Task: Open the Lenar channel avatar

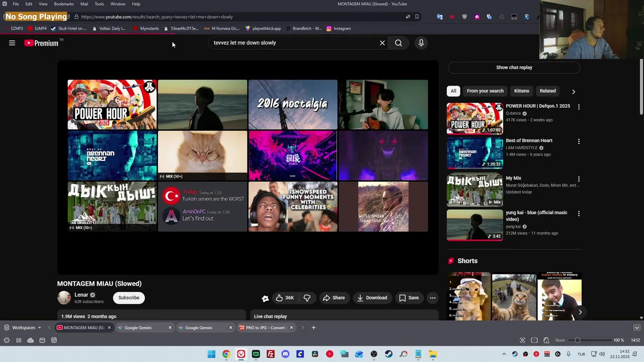Action: coord(64,298)
